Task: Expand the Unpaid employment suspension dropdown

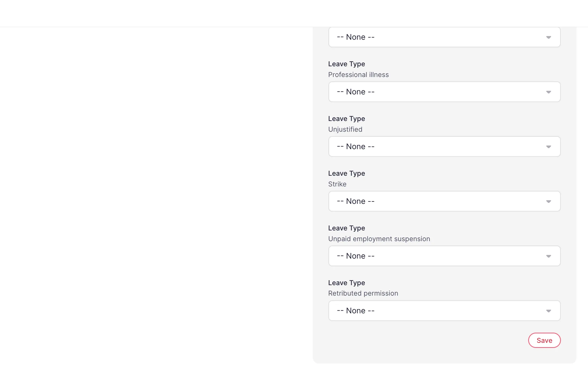Action: [444, 256]
